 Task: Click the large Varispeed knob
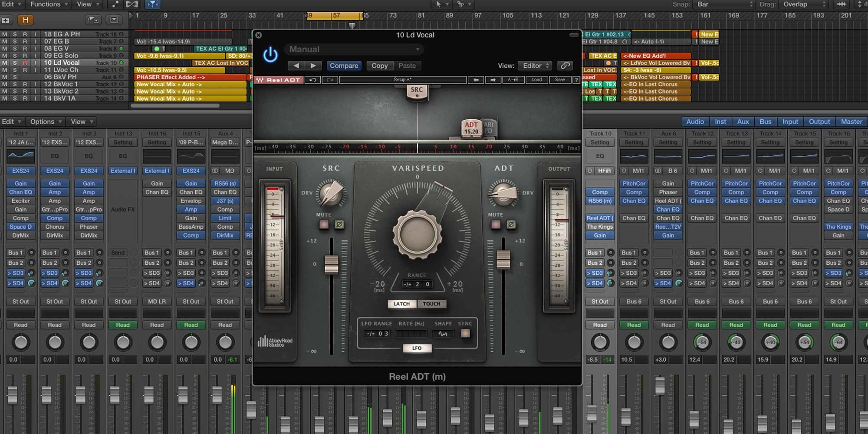pyautogui.click(x=418, y=234)
